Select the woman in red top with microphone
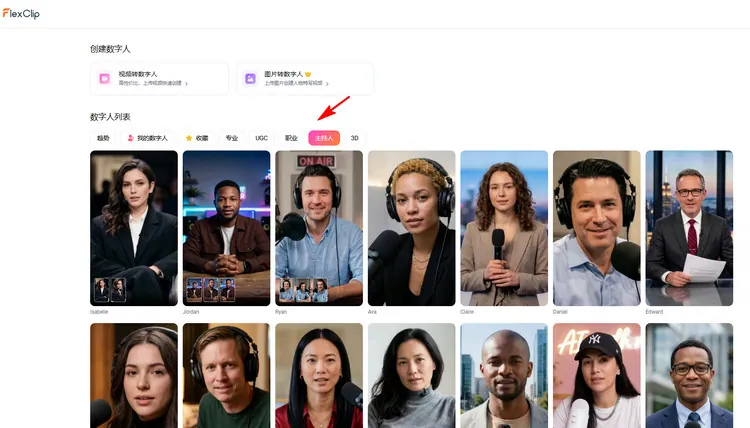This screenshot has height=428, width=750. [x=319, y=376]
